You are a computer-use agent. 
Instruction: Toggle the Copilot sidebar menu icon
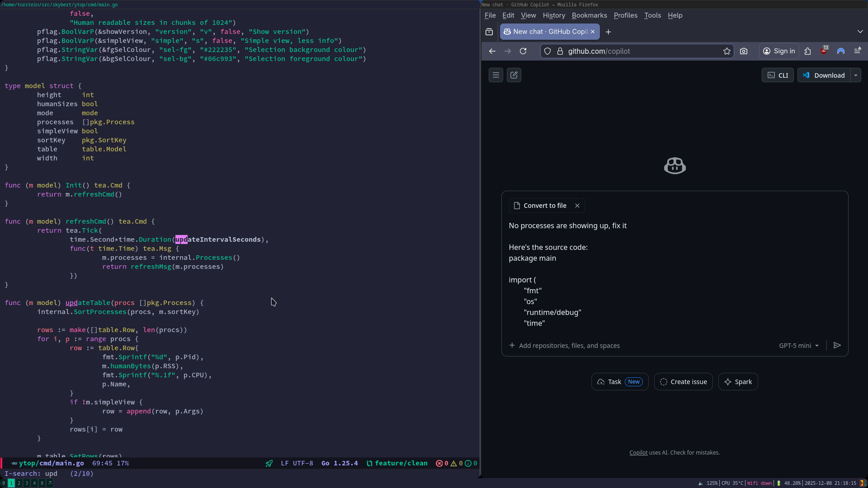[496, 75]
